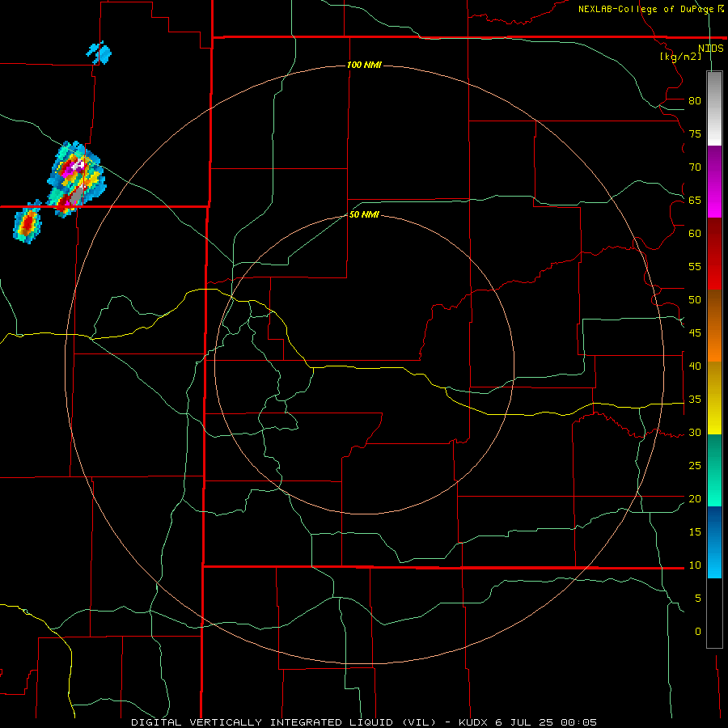Select the dark red segment of color scale
Screen dimensions: 728x728
click(714, 253)
